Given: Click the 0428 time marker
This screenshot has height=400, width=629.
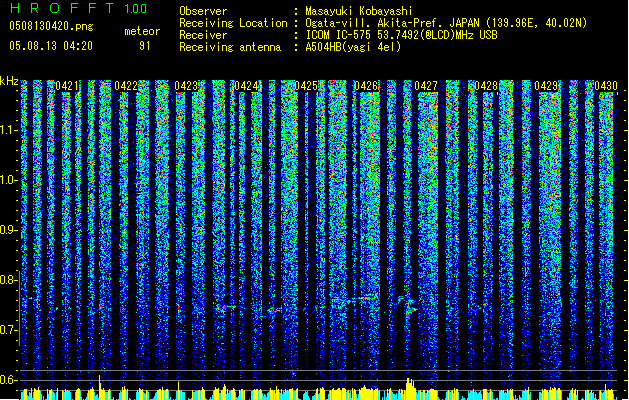Looking at the screenshot, I should tap(486, 86).
